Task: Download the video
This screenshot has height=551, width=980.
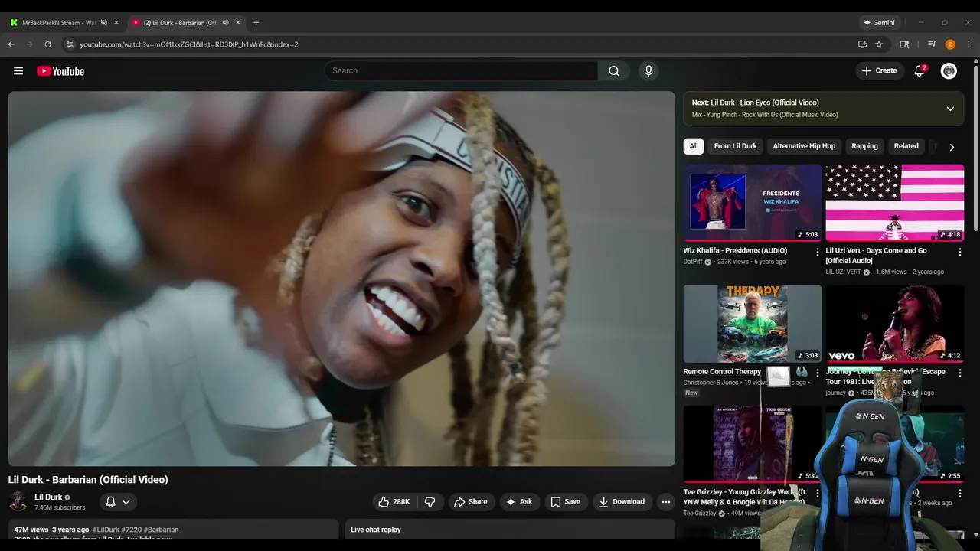Action: 622,502
